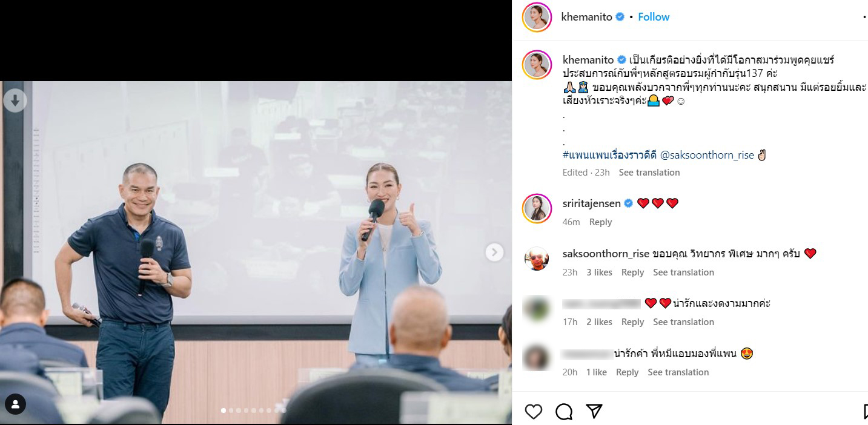Open the comment bubble icon

[564, 412]
